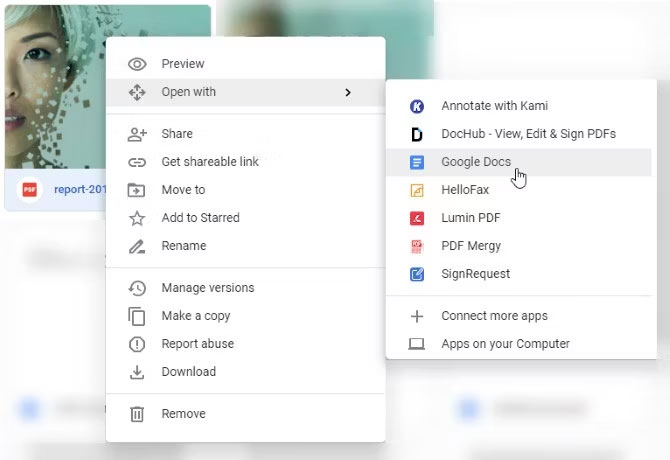Select Report abuse entry
Viewport: 670px width, 460px height.
(246, 344)
